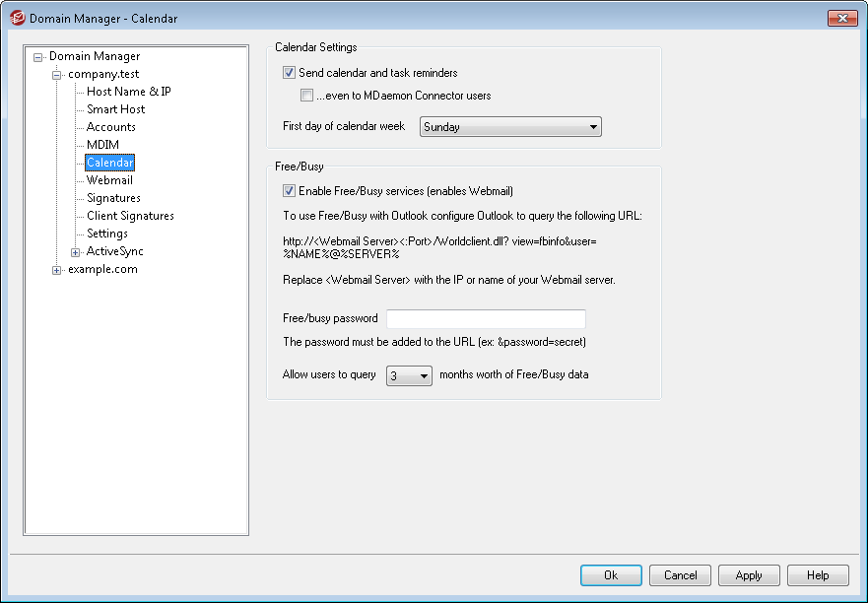This screenshot has height=603, width=868.
Task: Go to the Accounts tree item
Action: pyautogui.click(x=110, y=127)
